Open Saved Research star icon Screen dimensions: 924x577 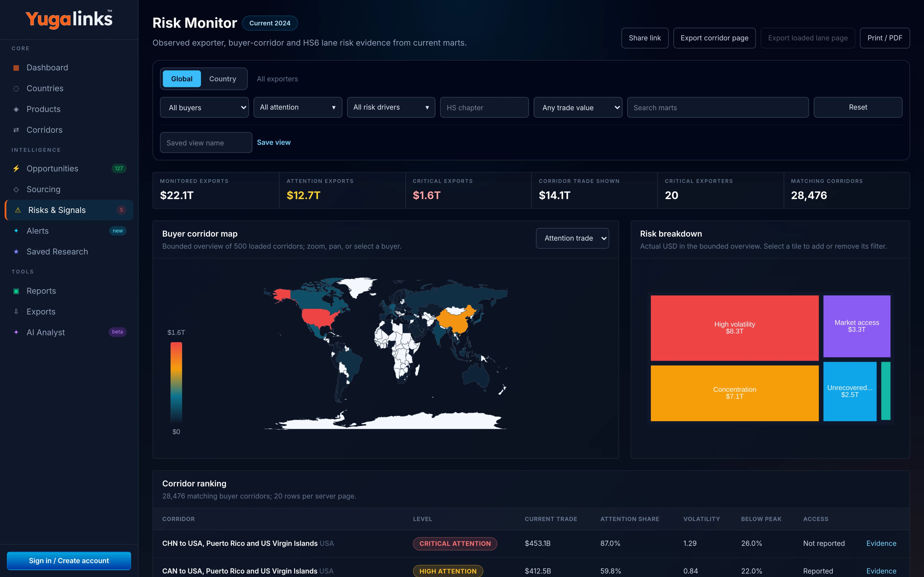tap(16, 252)
